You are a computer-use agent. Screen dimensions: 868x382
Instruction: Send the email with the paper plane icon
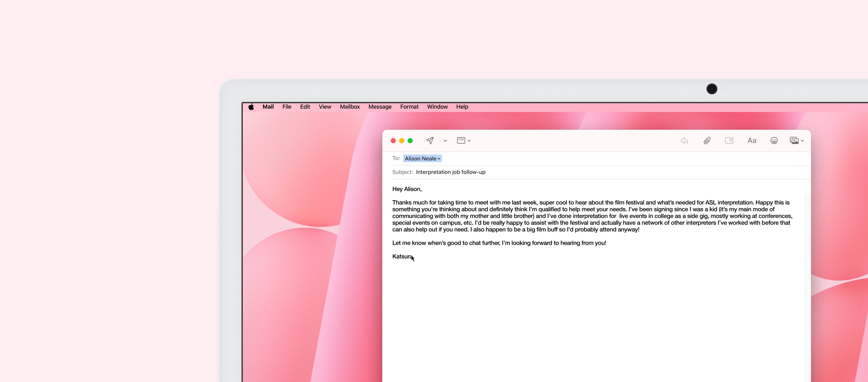click(x=430, y=140)
